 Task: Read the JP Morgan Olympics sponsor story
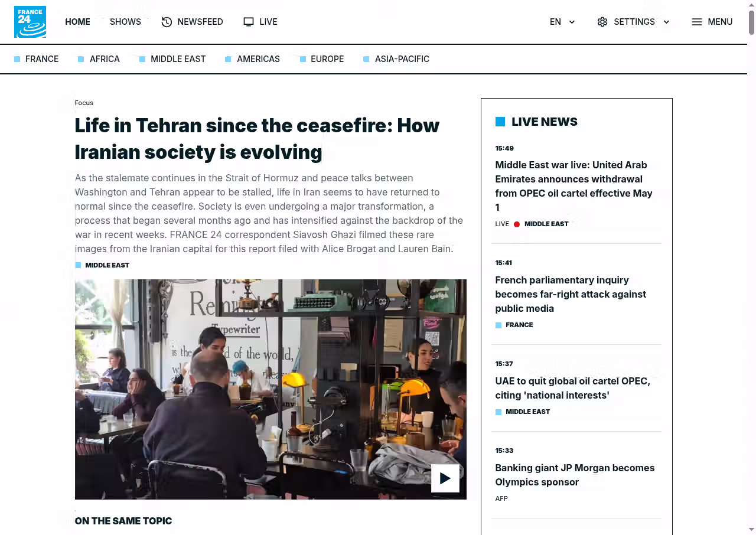[x=575, y=475]
